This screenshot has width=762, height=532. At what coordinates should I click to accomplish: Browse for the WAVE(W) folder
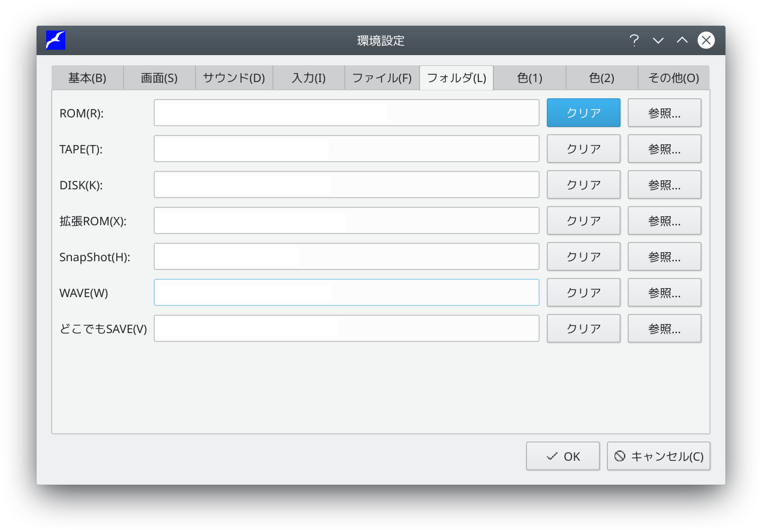664,292
